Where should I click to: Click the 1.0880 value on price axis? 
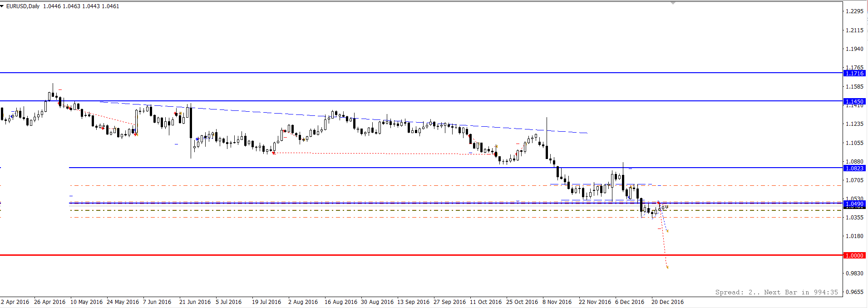pos(855,162)
